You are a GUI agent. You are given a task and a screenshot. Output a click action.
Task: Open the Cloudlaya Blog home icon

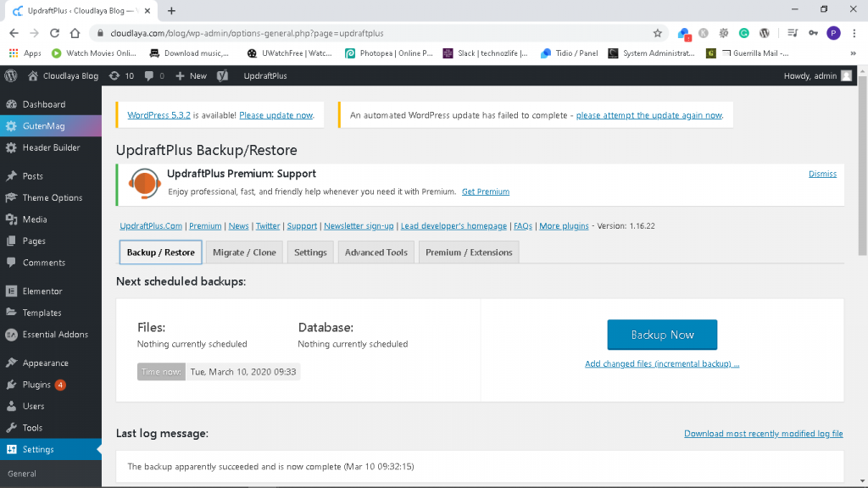pos(33,75)
